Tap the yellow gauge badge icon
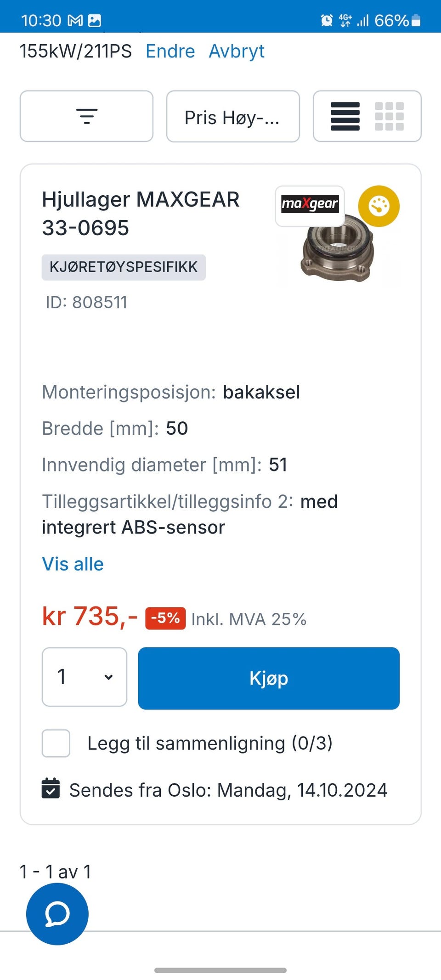Viewport: 441px width, 980px height. pos(379,206)
